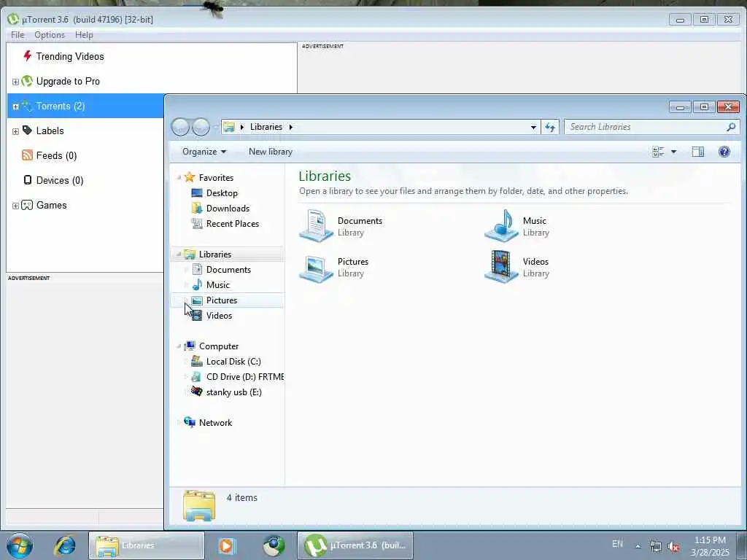Click the muted volume icon in system tray
Image resolution: width=747 pixels, height=560 pixels.
(x=673, y=547)
